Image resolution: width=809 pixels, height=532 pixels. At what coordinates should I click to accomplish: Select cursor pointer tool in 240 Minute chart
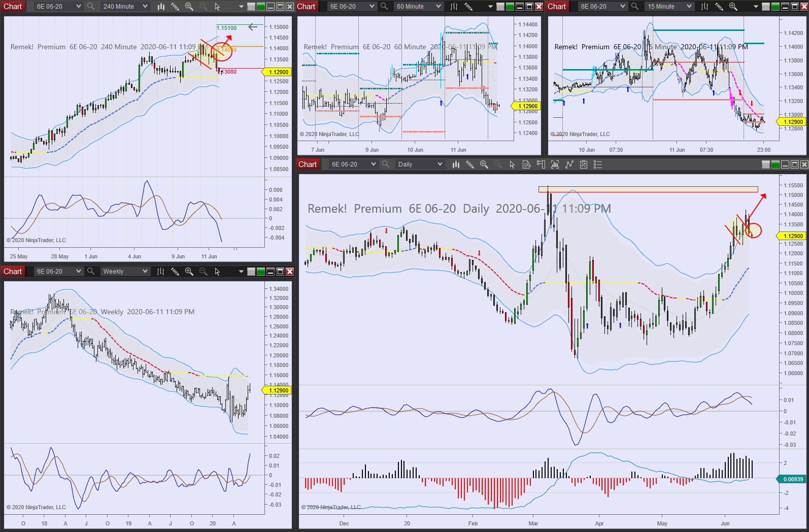(218, 6)
